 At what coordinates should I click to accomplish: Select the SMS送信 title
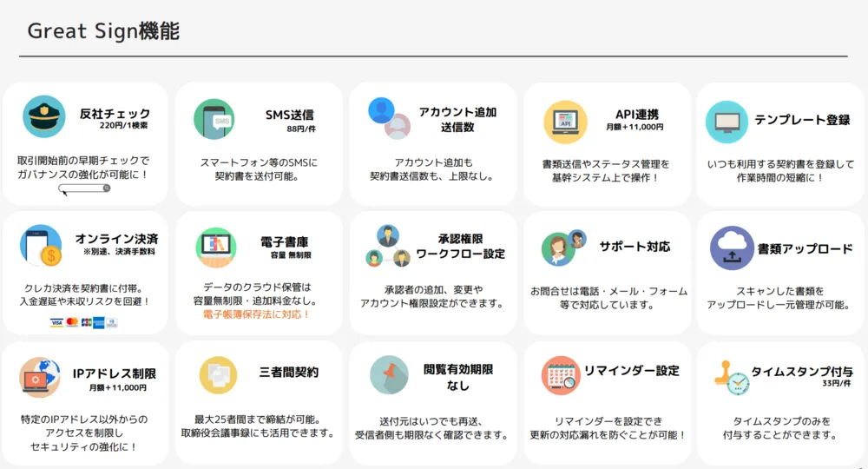coord(290,115)
